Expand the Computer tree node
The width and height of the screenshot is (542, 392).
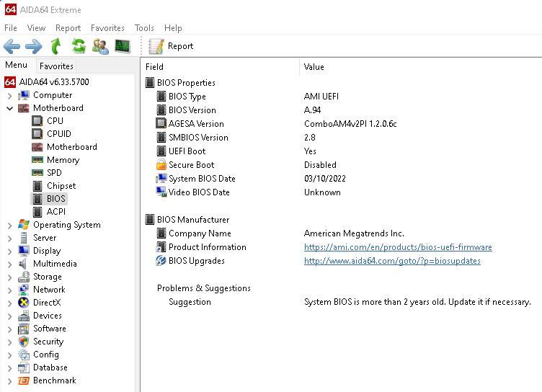pos(9,95)
